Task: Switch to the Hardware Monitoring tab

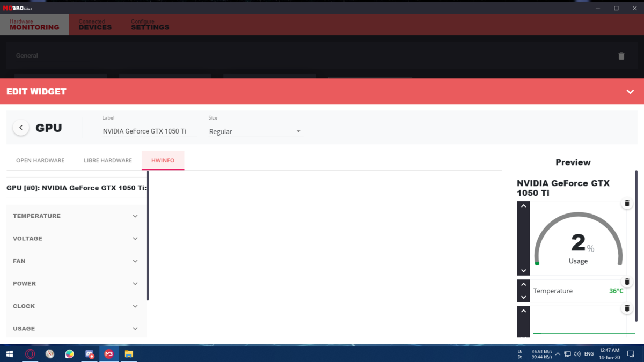Action: pos(34,25)
